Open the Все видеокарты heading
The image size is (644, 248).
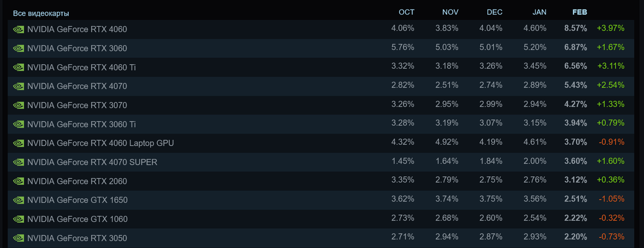pos(41,13)
